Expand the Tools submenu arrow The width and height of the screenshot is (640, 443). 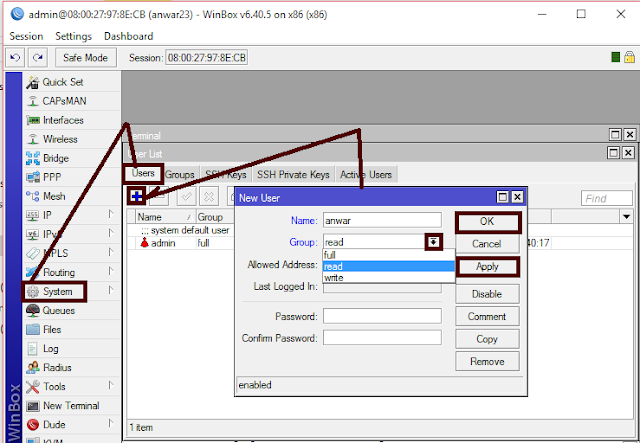[x=111, y=385]
